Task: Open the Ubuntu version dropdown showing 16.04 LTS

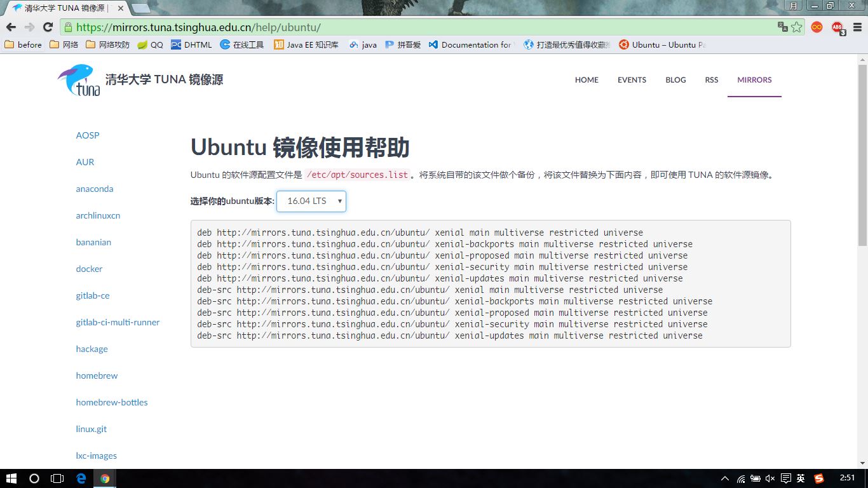Action: tap(311, 201)
